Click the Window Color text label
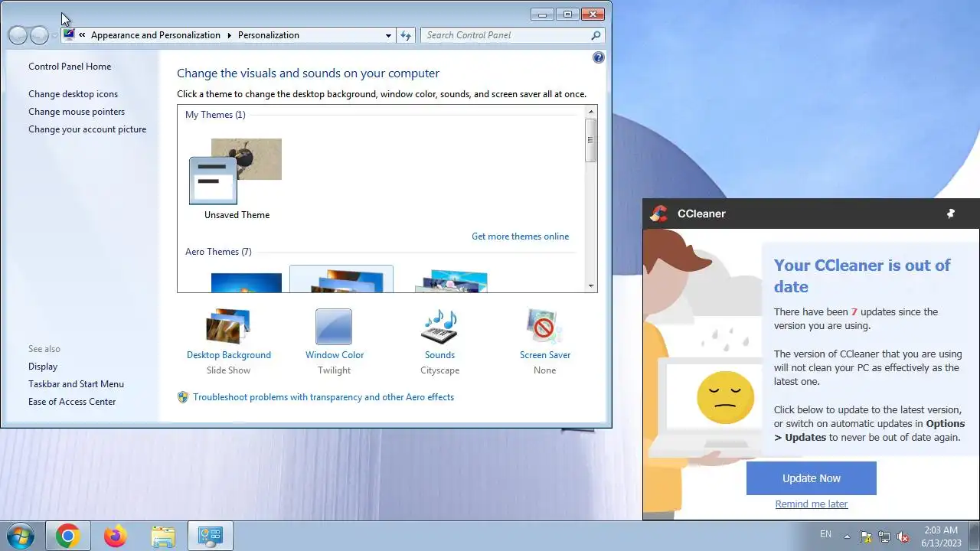This screenshot has height=551, width=980. pos(335,355)
